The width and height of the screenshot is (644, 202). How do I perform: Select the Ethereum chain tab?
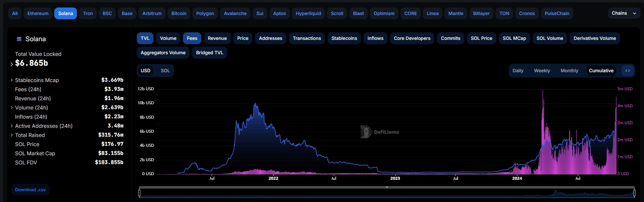38,13
